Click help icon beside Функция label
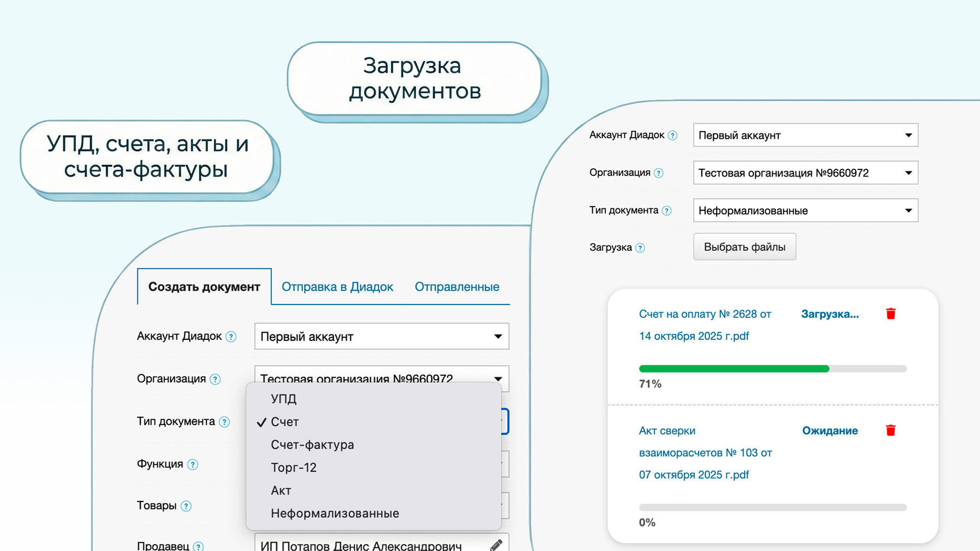The height and width of the screenshot is (551, 980). [x=192, y=464]
